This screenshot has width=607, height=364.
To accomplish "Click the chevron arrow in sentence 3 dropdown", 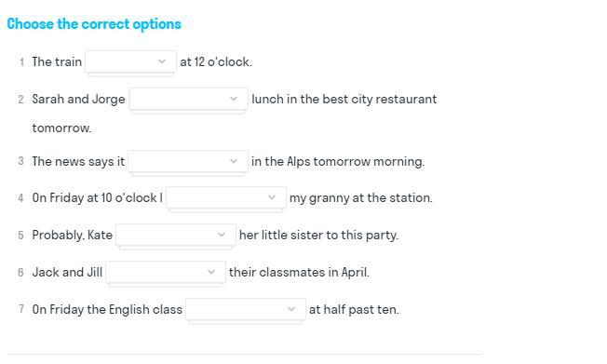I will [234, 161].
